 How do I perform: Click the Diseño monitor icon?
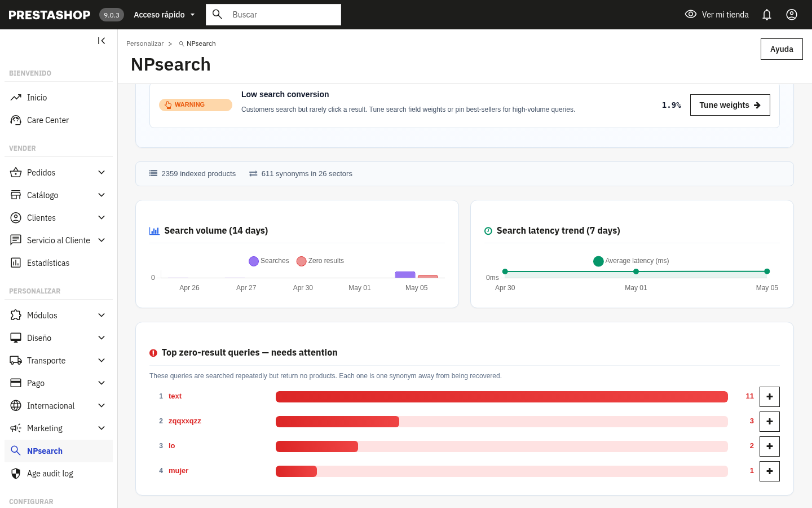click(x=16, y=338)
